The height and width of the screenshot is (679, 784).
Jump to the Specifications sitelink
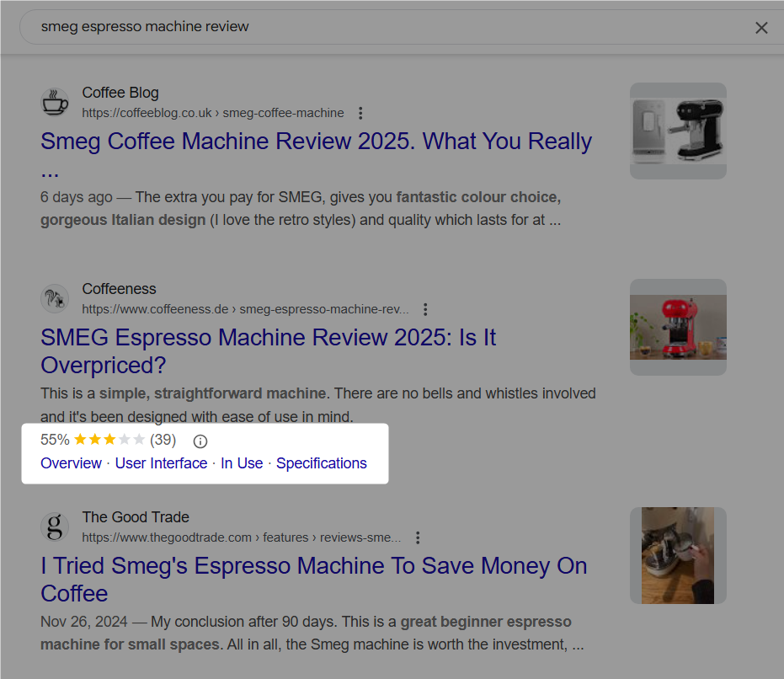pos(322,463)
